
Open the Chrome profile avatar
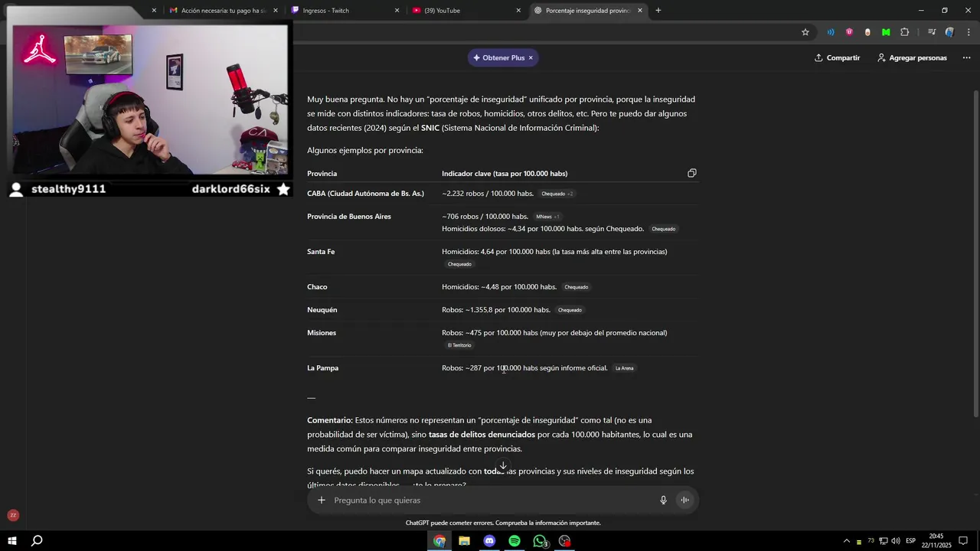point(949,32)
